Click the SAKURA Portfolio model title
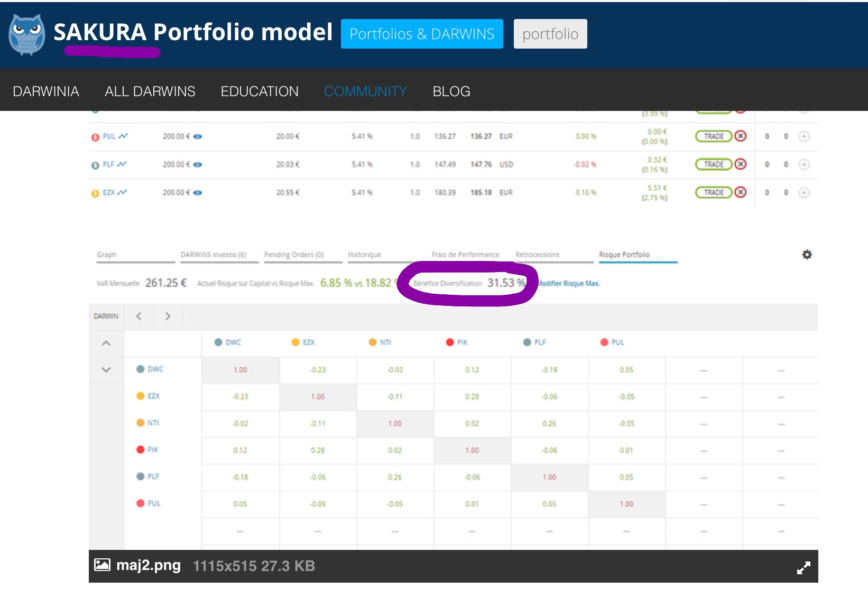This screenshot has width=868, height=589. coord(193,32)
